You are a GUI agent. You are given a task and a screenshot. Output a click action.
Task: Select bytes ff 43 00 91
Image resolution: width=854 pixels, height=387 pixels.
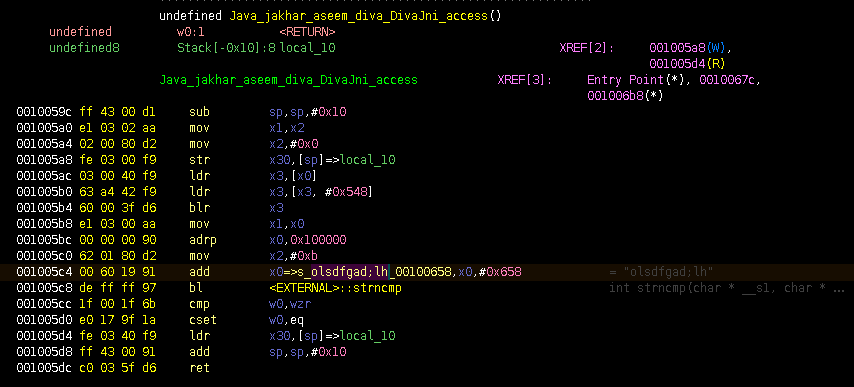coord(118,352)
